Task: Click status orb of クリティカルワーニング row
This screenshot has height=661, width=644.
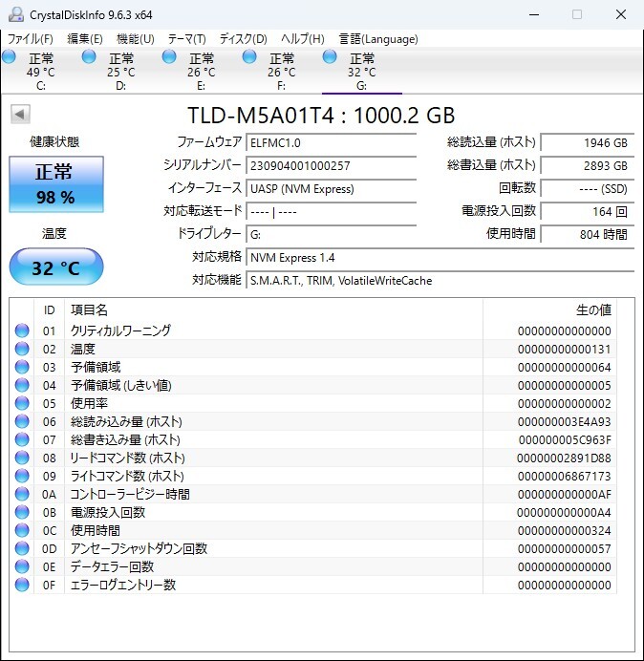Action: [x=22, y=330]
